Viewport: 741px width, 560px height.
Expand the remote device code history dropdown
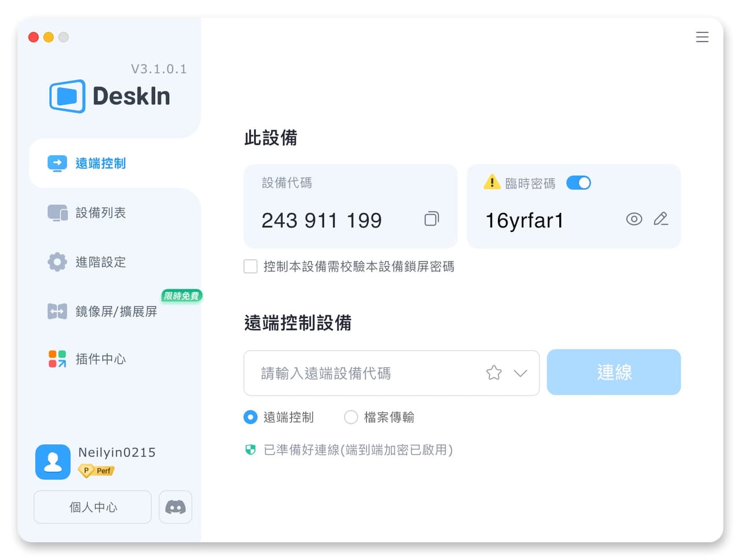pos(520,373)
